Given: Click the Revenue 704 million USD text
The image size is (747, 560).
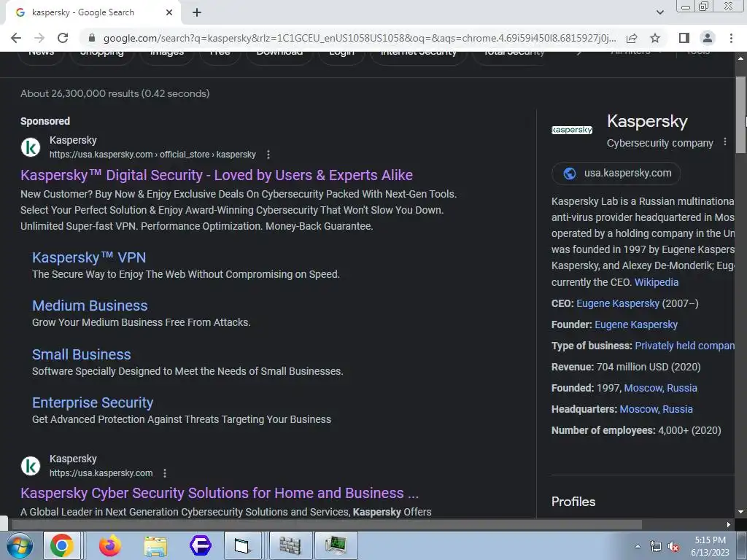Looking at the screenshot, I should pos(626,367).
